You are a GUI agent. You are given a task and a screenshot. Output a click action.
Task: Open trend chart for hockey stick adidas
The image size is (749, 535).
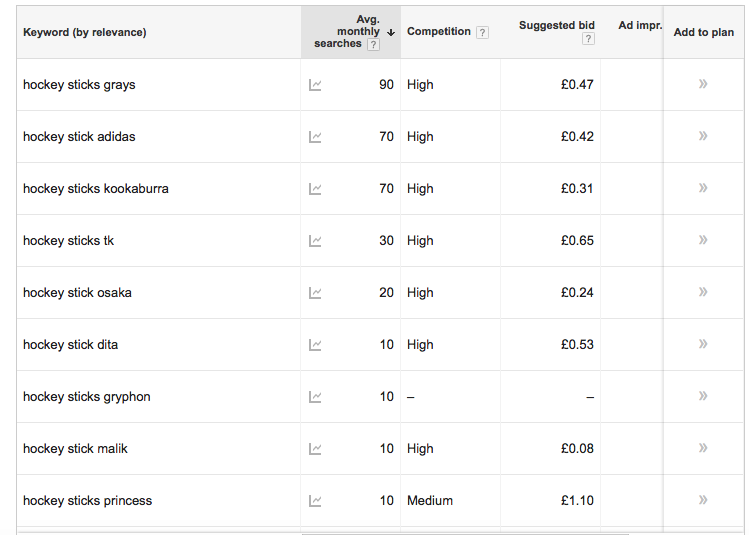315,137
